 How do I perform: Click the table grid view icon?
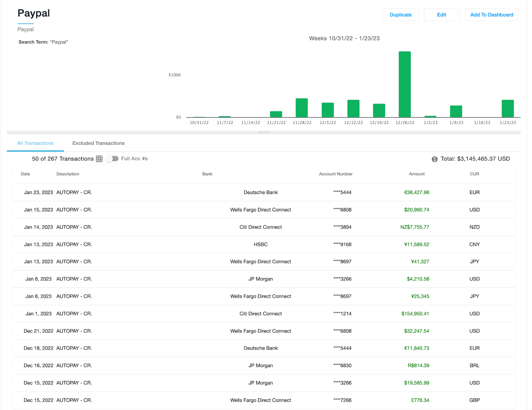[x=99, y=159]
